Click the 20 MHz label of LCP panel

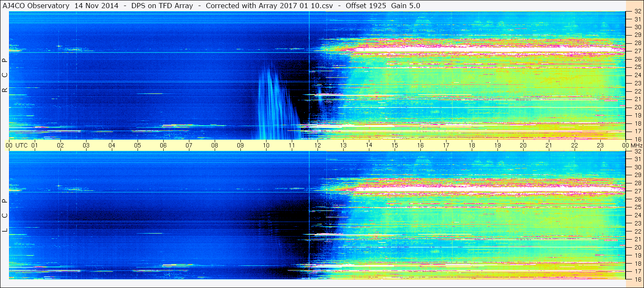point(637,247)
